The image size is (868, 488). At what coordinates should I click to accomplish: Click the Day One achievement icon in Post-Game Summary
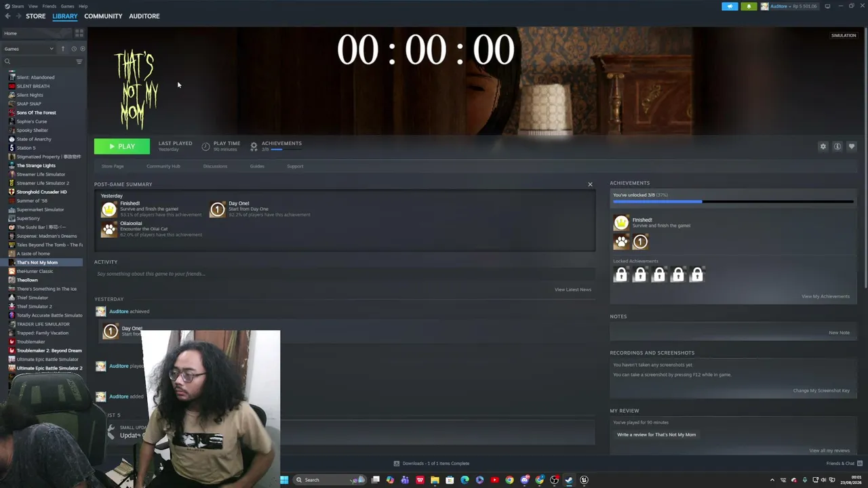click(217, 209)
